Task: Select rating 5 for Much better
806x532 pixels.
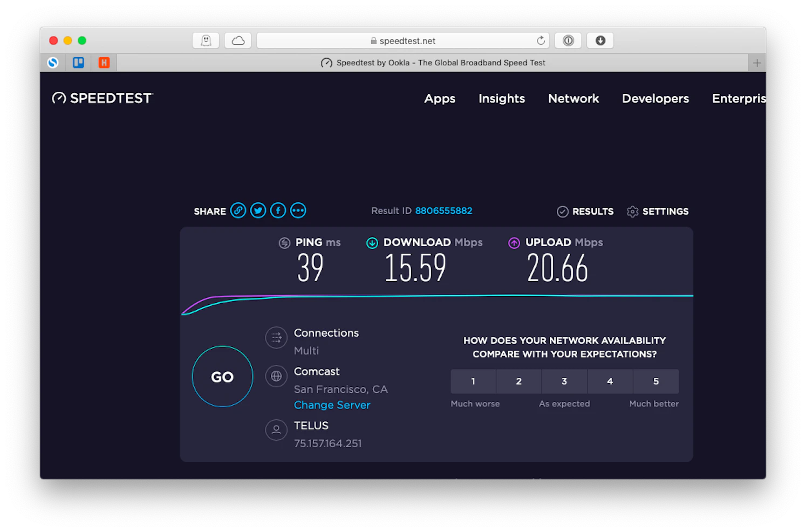Action: 656,381
